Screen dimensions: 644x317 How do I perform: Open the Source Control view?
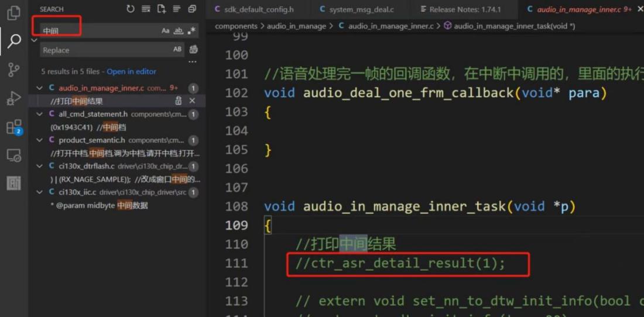(x=13, y=70)
